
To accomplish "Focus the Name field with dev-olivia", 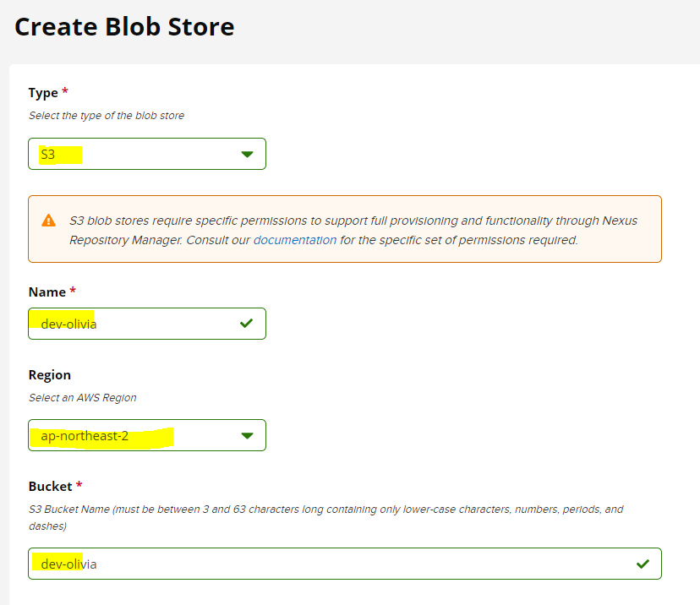I will 147,324.
